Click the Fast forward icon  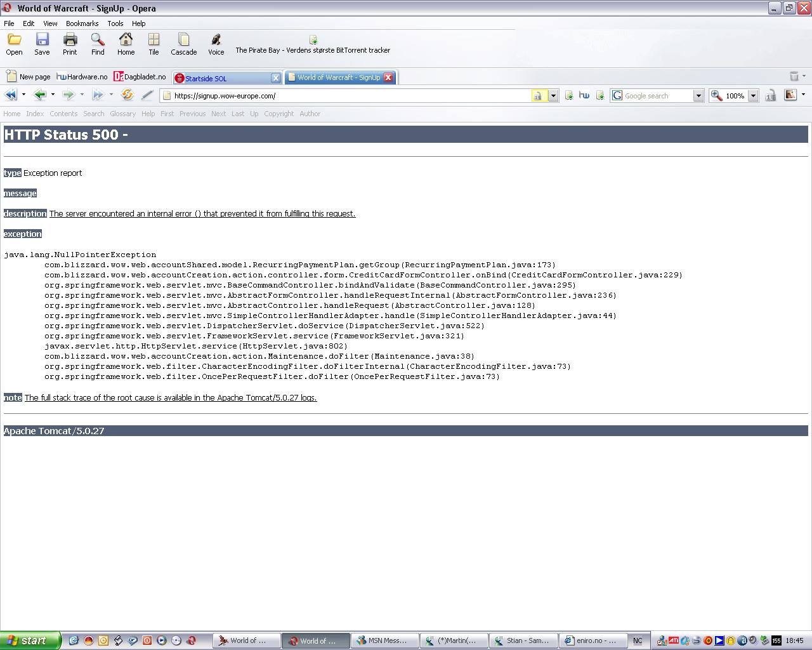coord(98,95)
